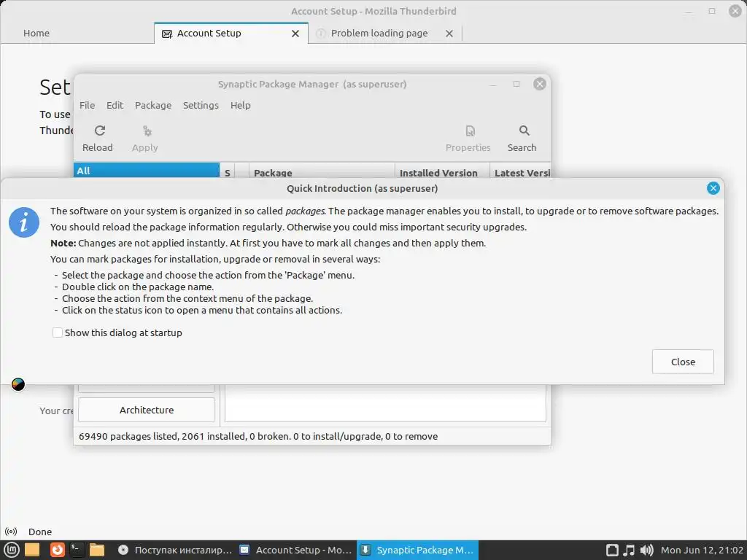
Task: Sort by the S status column header
Action: [x=228, y=173]
